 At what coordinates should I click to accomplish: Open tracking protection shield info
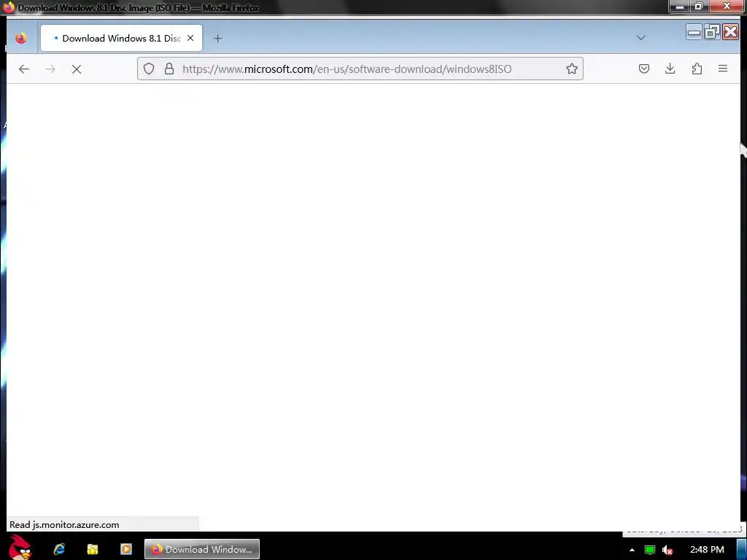coord(149,69)
